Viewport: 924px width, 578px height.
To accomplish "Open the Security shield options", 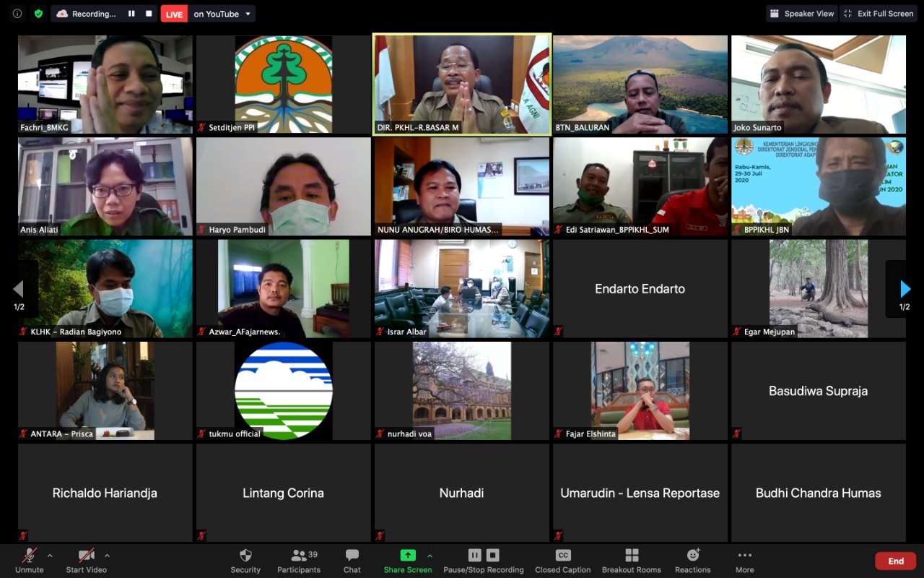I will (245, 560).
